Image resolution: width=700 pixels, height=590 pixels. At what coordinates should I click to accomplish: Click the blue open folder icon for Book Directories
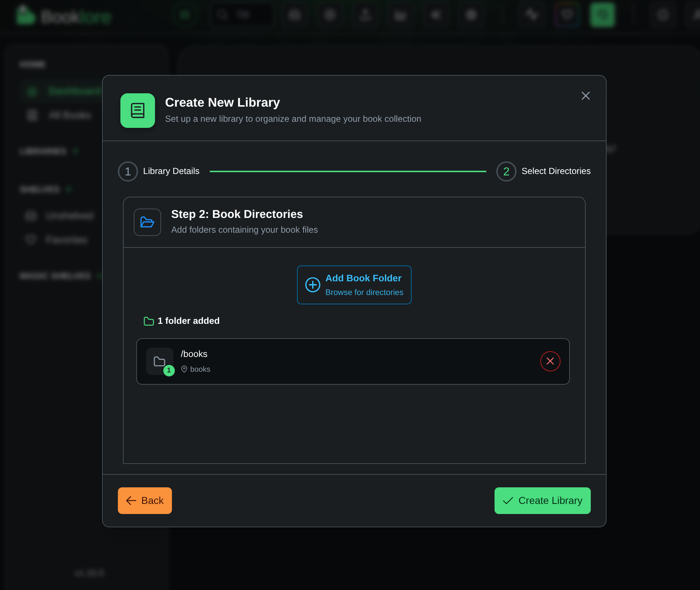pyautogui.click(x=147, y=222)
